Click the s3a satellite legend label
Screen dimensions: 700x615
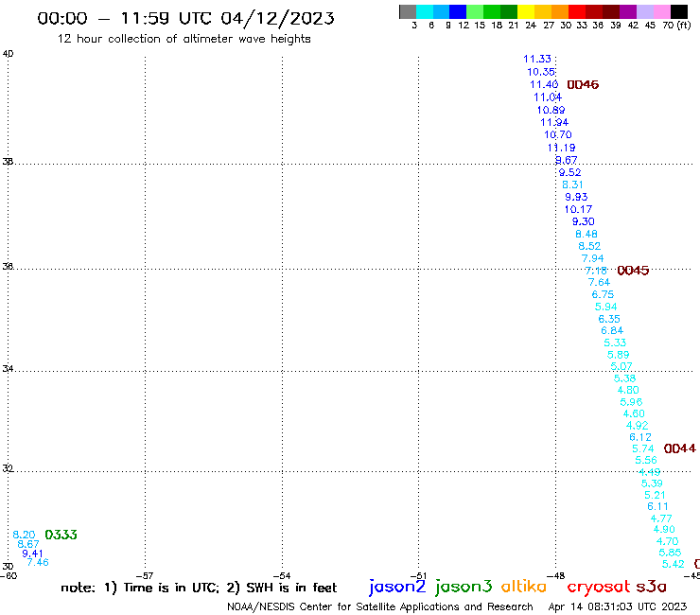coord(651,587)
